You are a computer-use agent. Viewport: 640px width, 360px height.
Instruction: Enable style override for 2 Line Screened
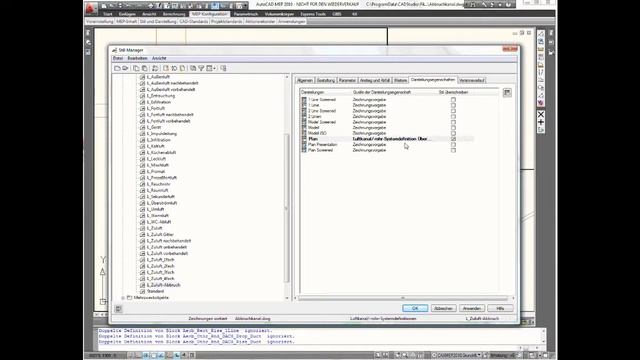pyautogui.click(x=453, y=111)
